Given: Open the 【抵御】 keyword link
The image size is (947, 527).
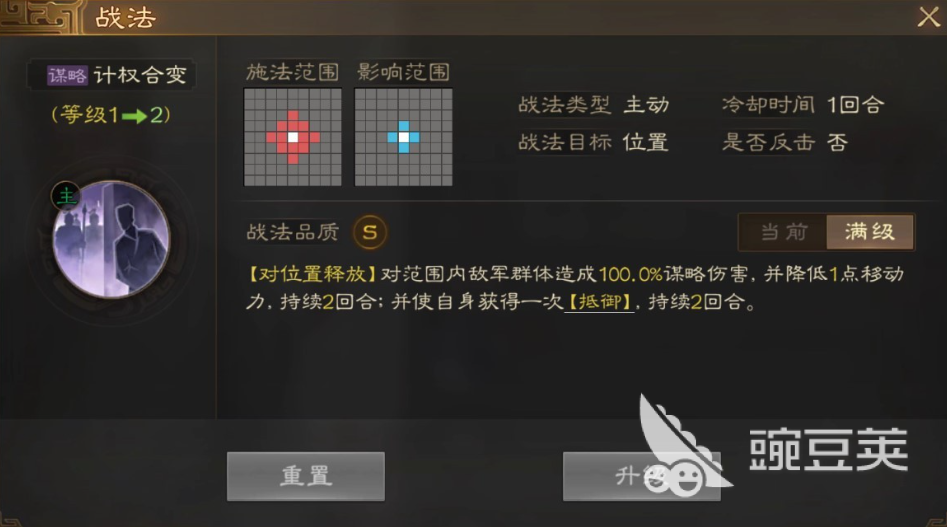Looking at the screenshot, I should [599, 301].
